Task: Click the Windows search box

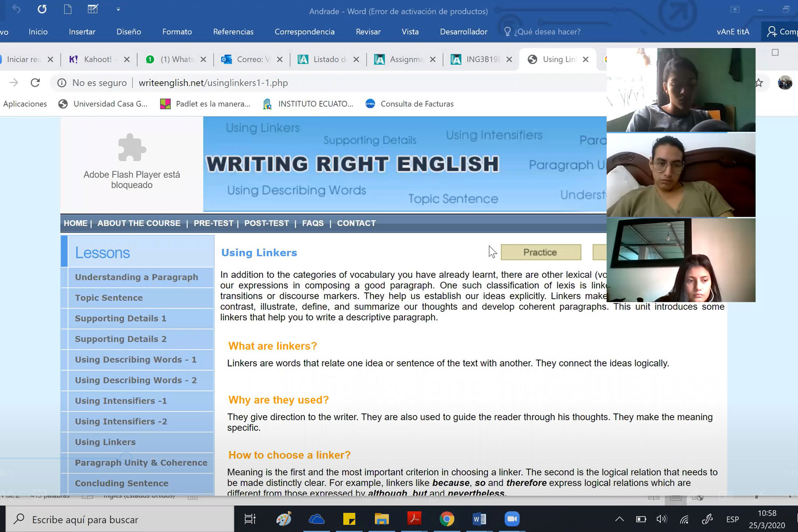Action: pyautogui.click(x=122, y=519)
